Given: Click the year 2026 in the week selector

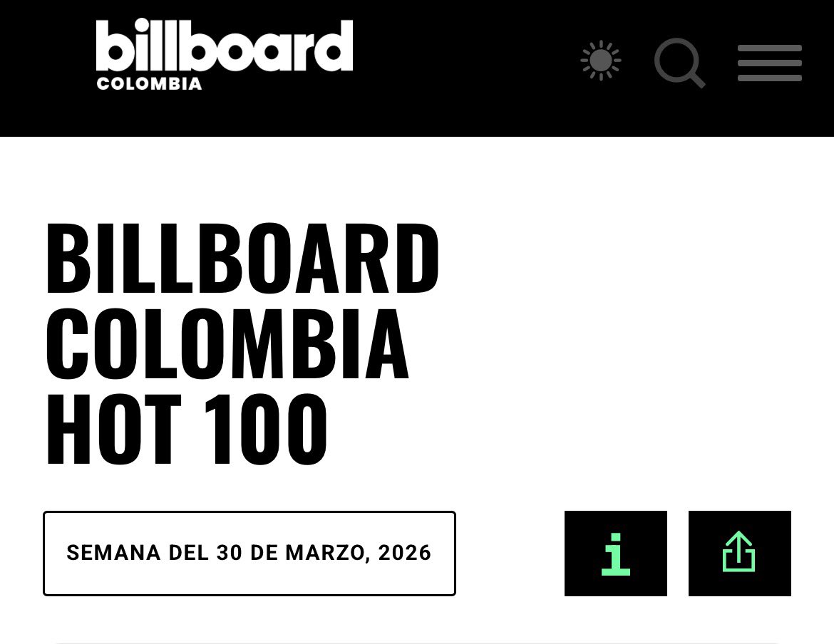Looking at the screenshot, I should tap(404, 554).
